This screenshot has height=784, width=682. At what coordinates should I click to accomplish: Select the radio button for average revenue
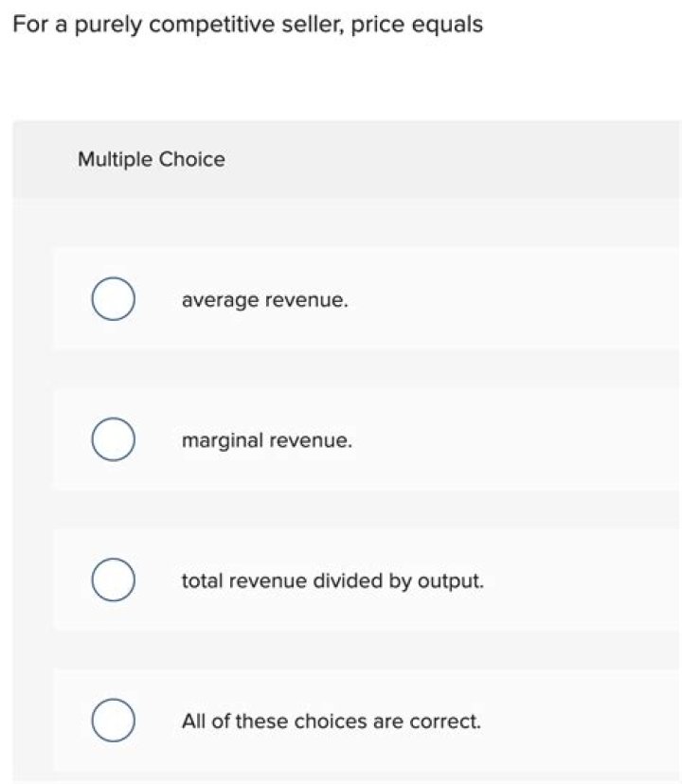(x=112, y=298)
